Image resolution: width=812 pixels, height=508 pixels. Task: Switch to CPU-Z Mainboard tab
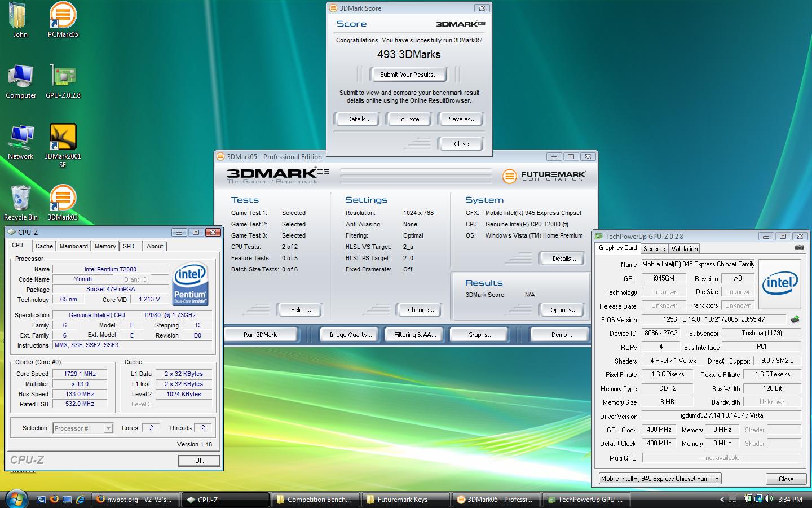pyautogui.click(x=74, y=246)
